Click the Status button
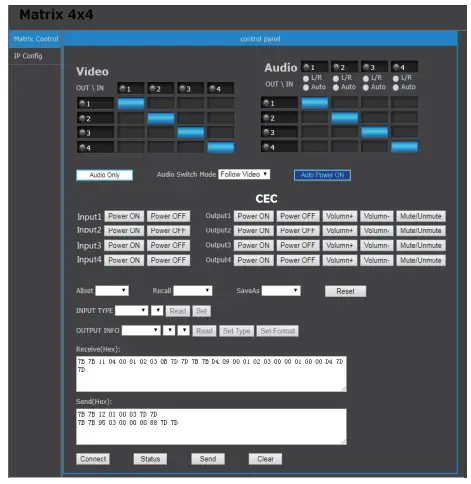 150,459
